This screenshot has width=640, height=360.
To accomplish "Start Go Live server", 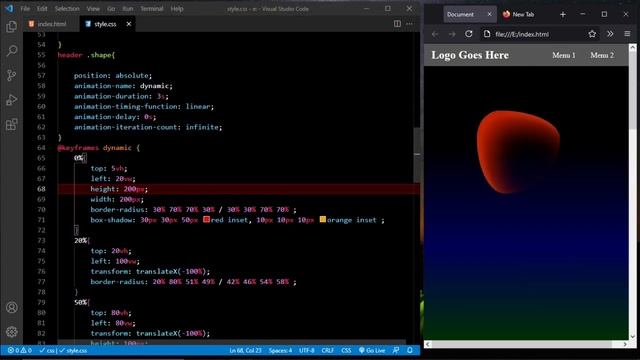I will tap(372, 350).
